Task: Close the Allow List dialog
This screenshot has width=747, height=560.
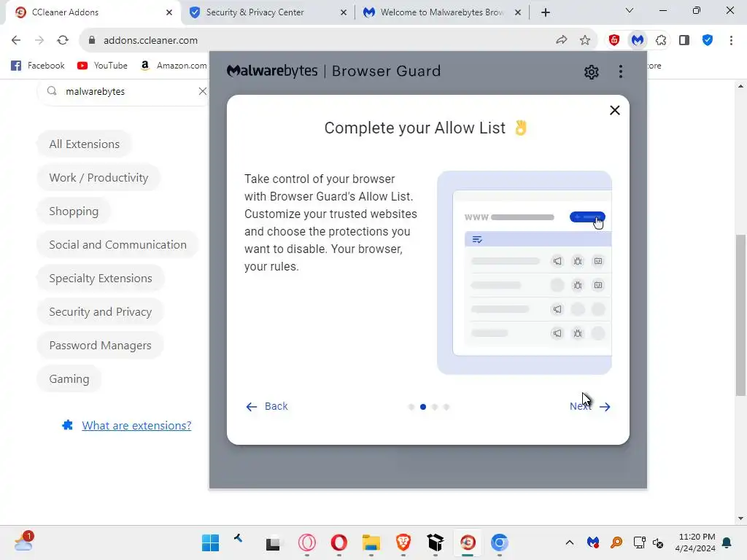Action: (x=614, y=111)
